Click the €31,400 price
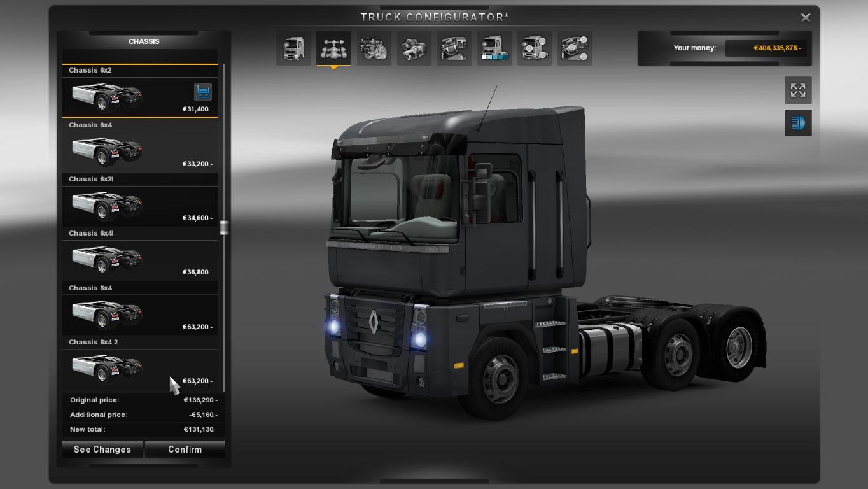Screen dimensions: 868x489 (x=197, y=110)
